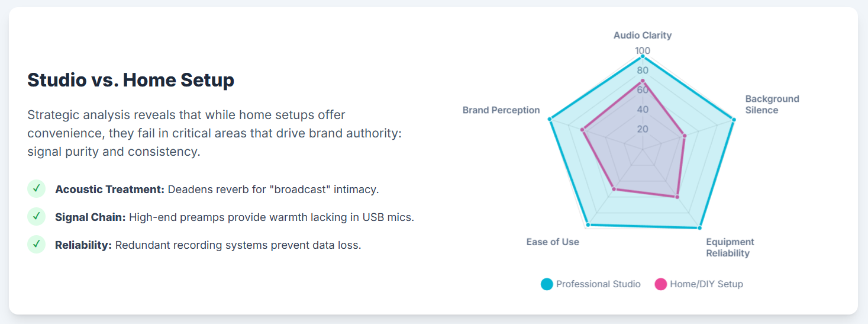Click the green checkmark beside Reliability
Screen dimensions: 868x324
(x=36, y=244)
